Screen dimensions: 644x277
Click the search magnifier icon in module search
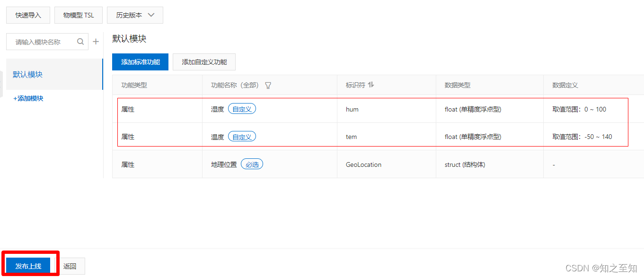tap(80, 42)
